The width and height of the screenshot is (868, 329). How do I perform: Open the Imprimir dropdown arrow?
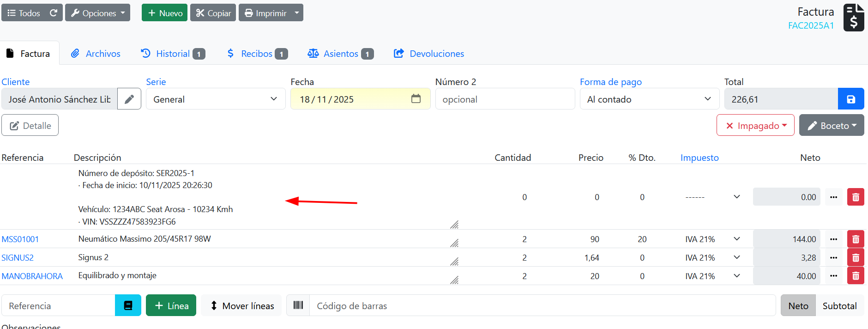click(x=297, y=13)
